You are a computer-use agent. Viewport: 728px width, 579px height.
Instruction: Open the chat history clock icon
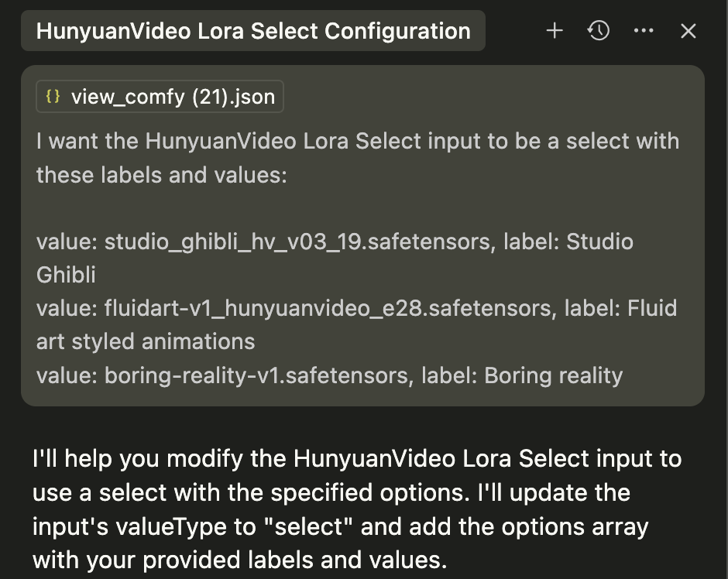tap(599, 31)
